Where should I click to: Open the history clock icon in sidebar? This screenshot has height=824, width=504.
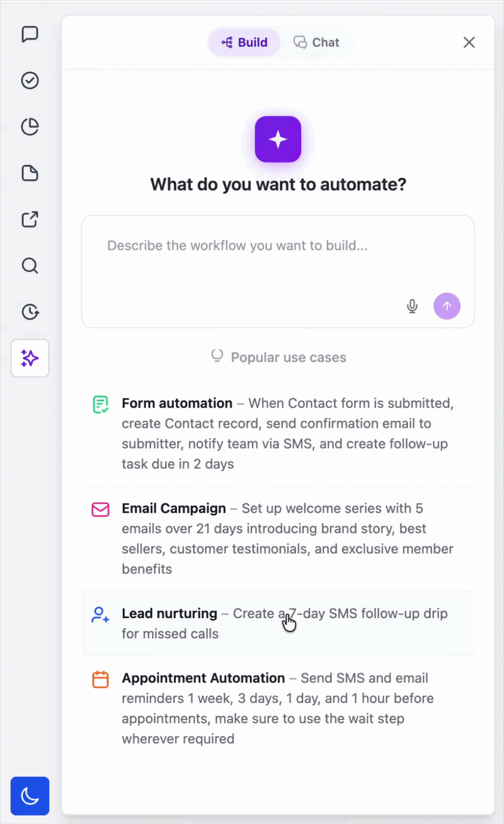tap(30, 312)
